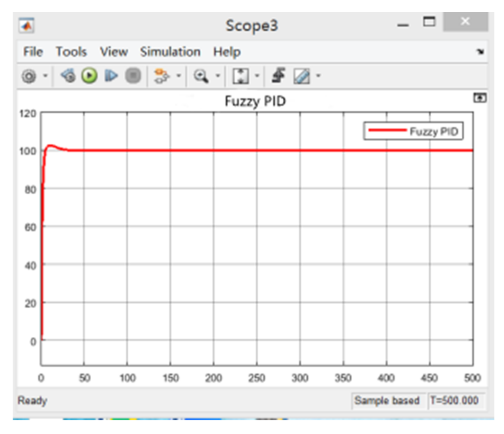The image size is (504, 434).
Task: Click the Cursor Measurements ruler icon
Action: click(301, 76)
